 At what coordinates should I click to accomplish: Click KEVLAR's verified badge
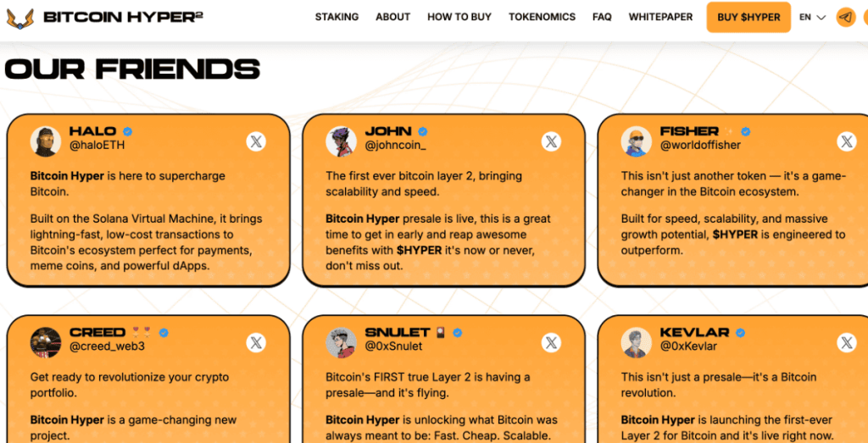(x=740, y=333)
